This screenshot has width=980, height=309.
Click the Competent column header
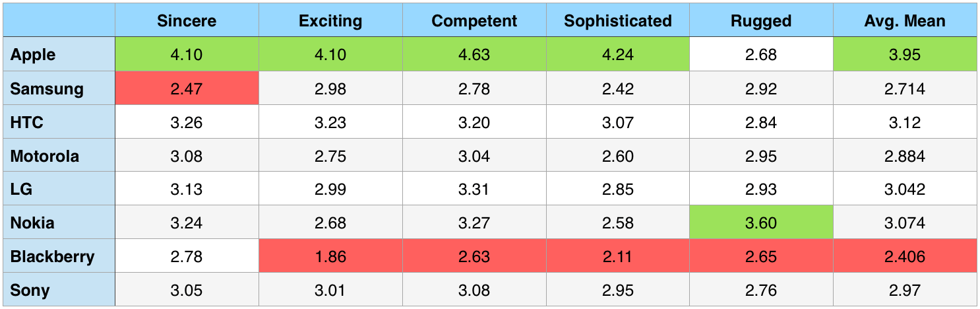(x=474, y=20)
